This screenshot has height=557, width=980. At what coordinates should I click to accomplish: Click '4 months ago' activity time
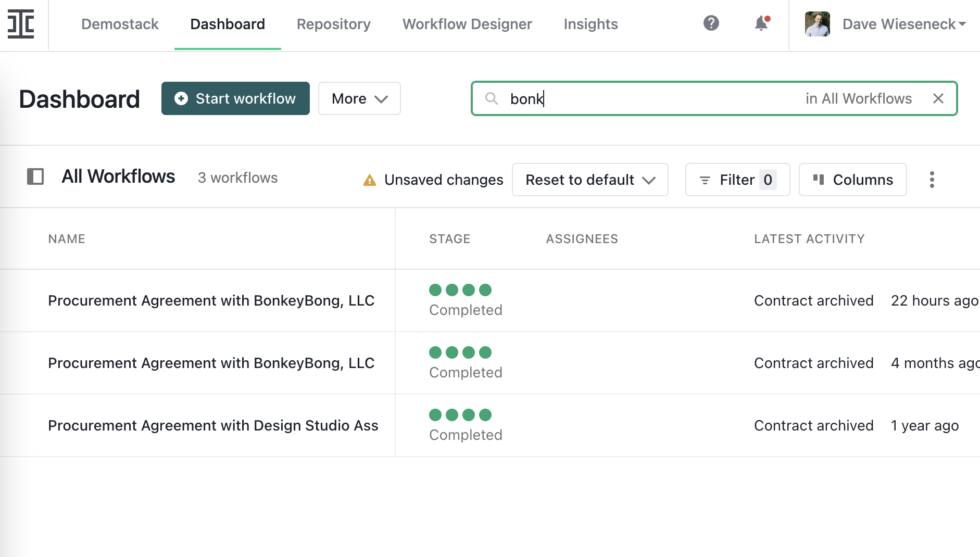tap(935, 363)
